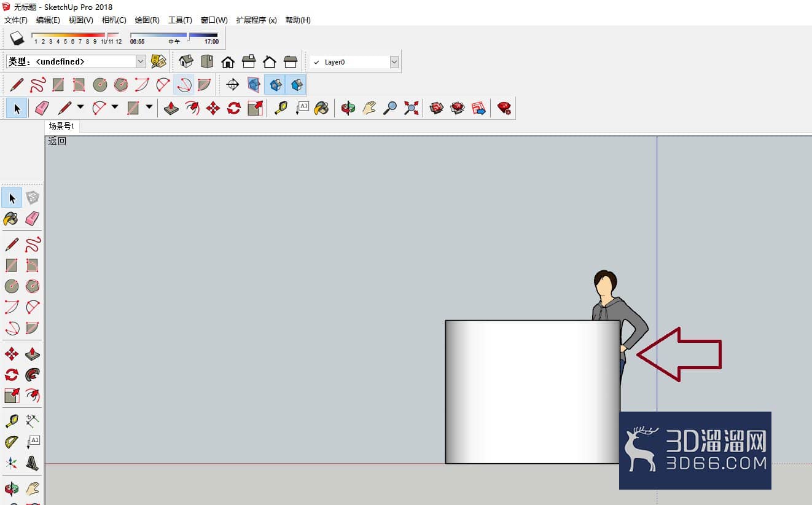Select the 3D Text tool
The width and height of the screenshot is (812, 505).
coord(33,463)
